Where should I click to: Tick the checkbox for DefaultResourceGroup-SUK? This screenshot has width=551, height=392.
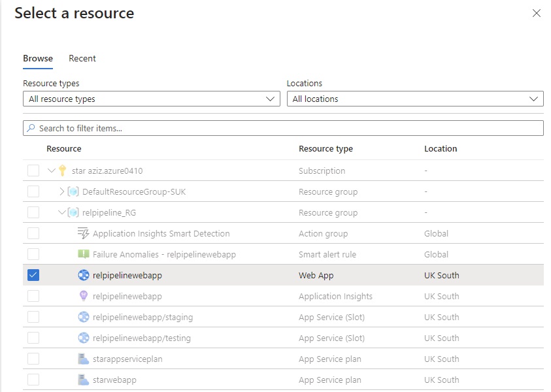tap(33, 191)
